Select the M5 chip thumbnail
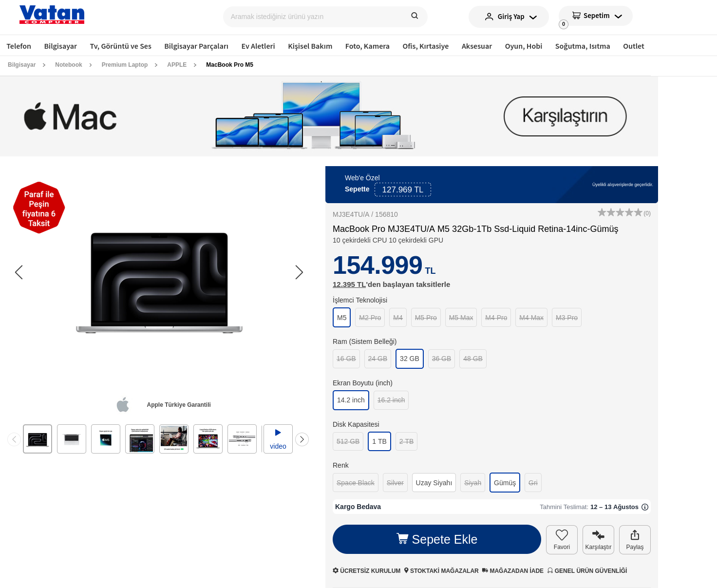The width and height of the screenshot is (717, 588). point(106,439)
